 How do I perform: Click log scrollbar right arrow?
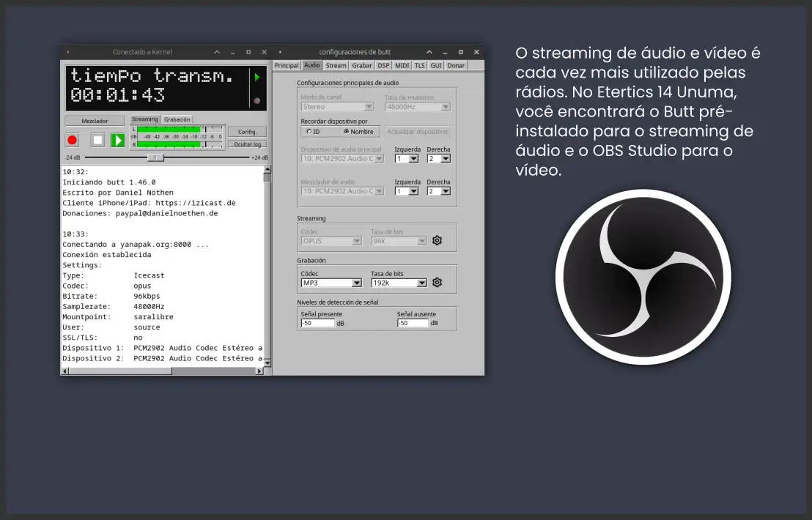coord(259,371)
